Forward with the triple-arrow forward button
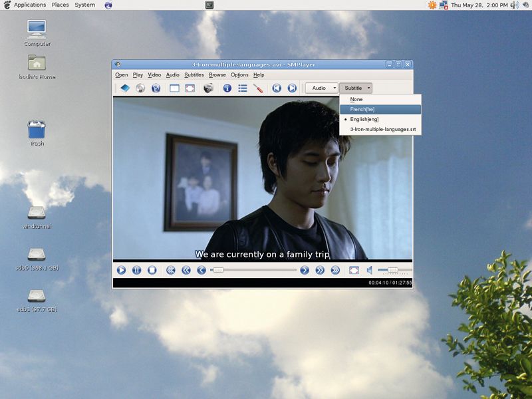 (x=335, y=270)
